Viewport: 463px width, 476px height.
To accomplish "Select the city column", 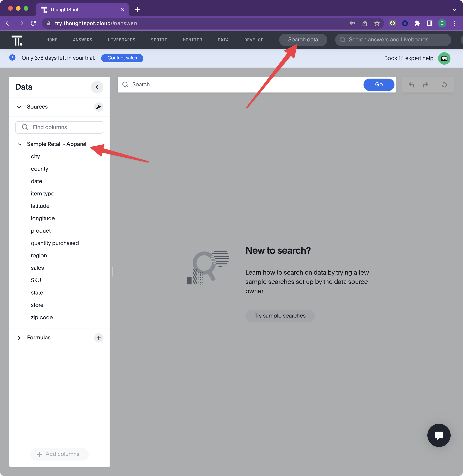I will (x=35, y=157).
